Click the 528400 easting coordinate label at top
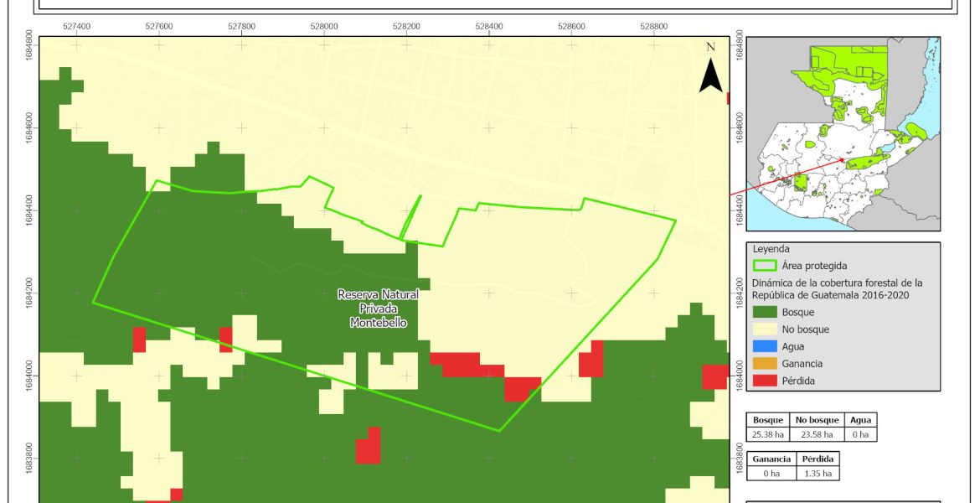This screenshot has width=980, height=503. 488,27
